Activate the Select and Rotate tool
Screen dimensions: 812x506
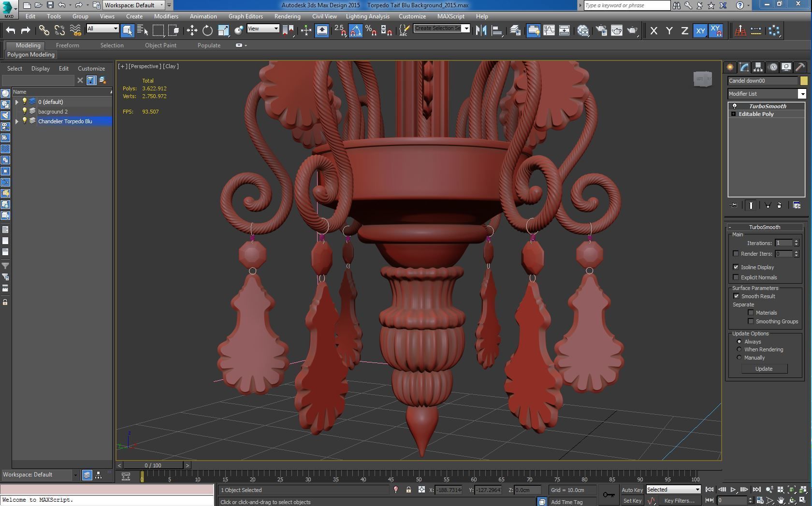click(x=207, y=30)
